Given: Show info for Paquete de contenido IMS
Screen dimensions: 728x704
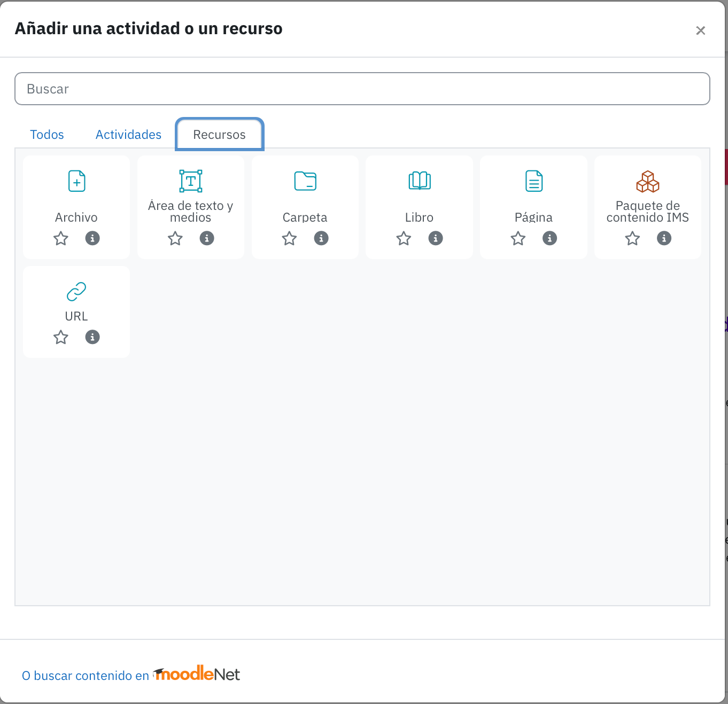Looking at the screenshot, I should coord(664,238).
